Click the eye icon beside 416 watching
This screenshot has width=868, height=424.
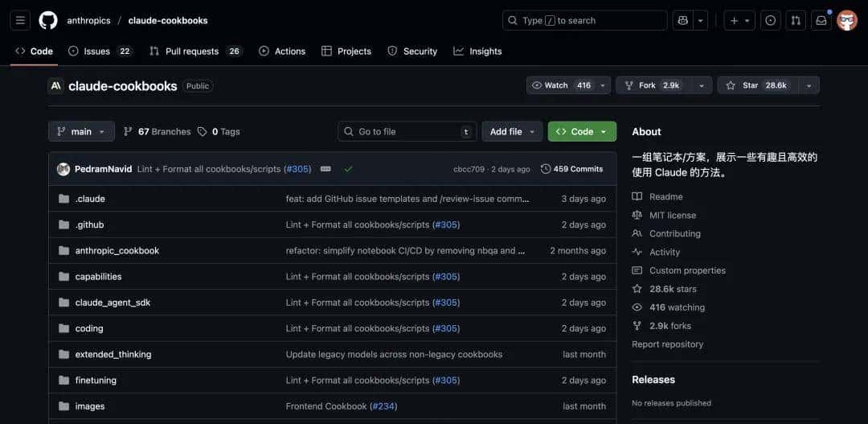(637, 307)
